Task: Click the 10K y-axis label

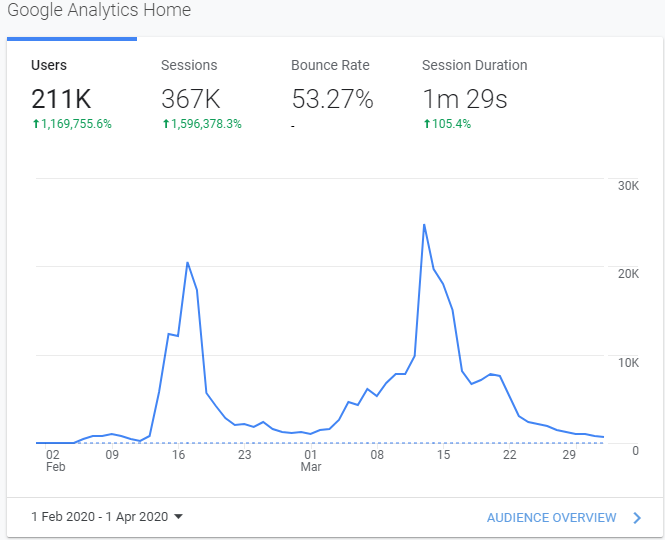Action: 629,363
